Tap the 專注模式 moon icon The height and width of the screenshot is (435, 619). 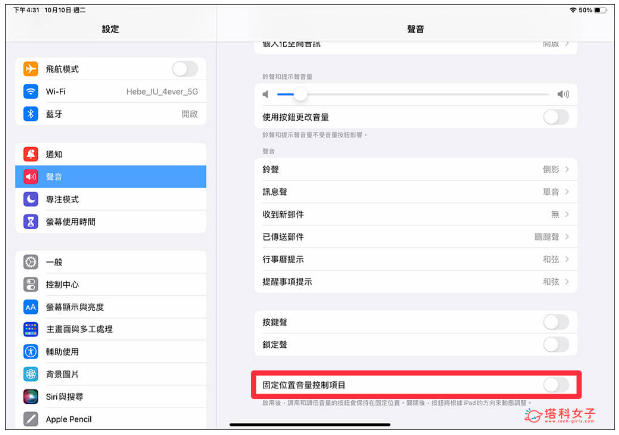pyautogui.click(x=31, y=199)
